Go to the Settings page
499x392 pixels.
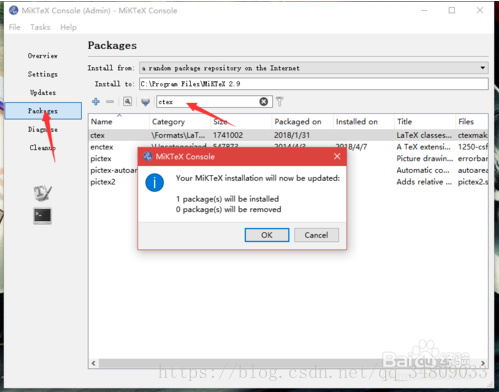tap(43, 74)
